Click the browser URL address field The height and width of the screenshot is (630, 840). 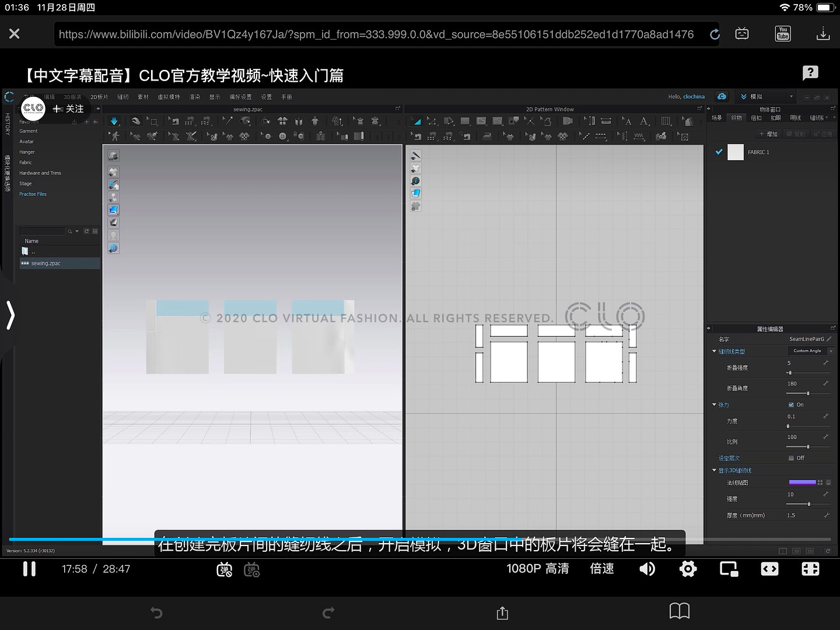pyautogui.click(x=376, y=34)
